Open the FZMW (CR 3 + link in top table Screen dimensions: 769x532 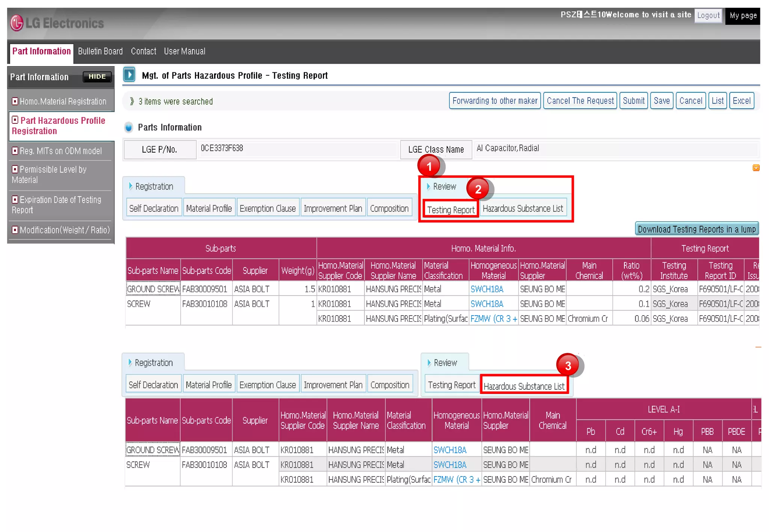[493, 319]
